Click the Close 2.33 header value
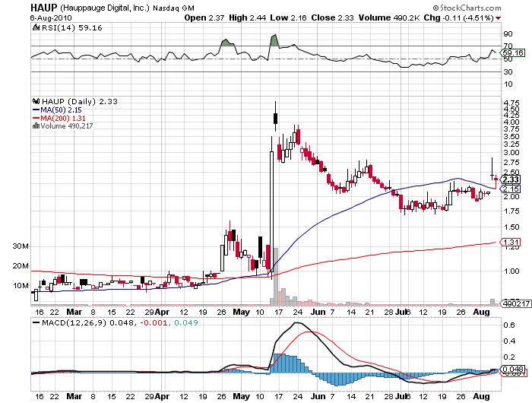The width and height of the screenshot is (532, 403). click(333, 17)
